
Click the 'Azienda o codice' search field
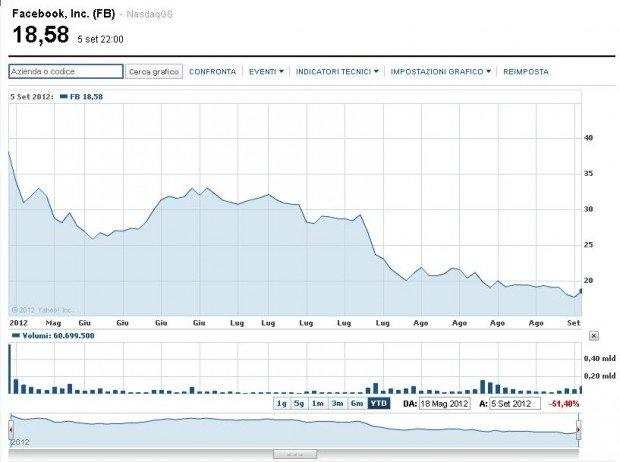tap(66, 72)
